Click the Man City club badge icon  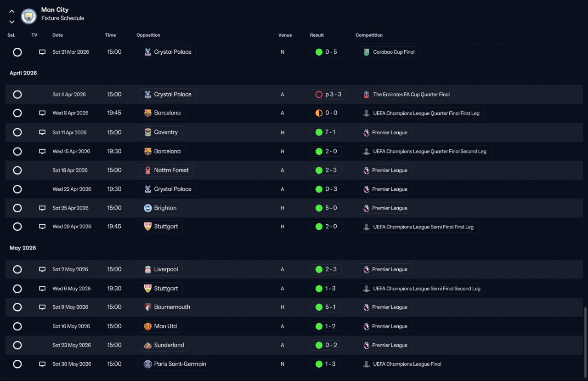29,17
